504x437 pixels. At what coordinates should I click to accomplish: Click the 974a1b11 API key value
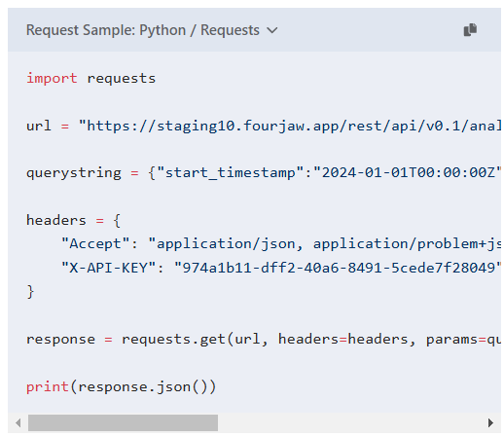click(x=338, y=268)
